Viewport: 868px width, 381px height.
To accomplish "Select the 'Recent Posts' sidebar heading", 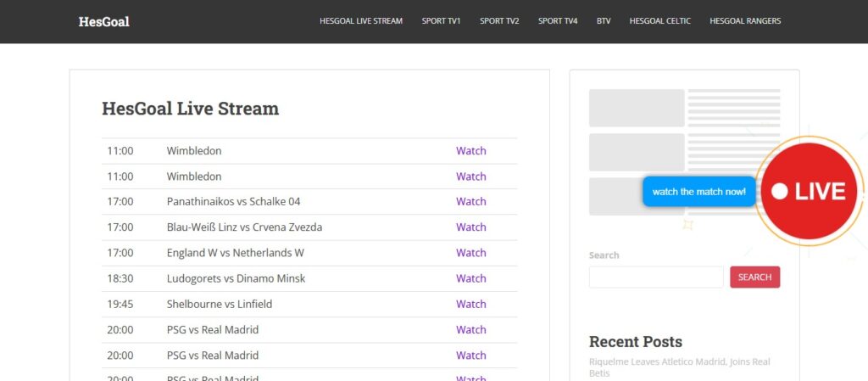I will point(636,341).
